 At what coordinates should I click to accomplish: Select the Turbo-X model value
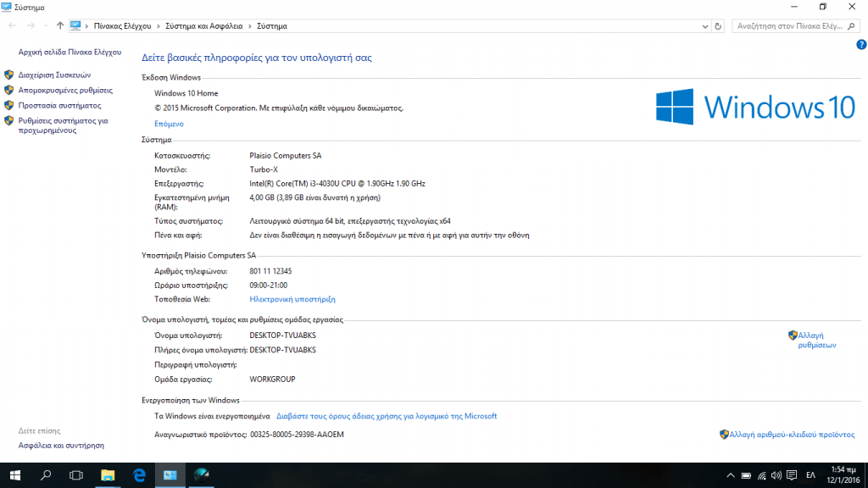click(264, 169)
